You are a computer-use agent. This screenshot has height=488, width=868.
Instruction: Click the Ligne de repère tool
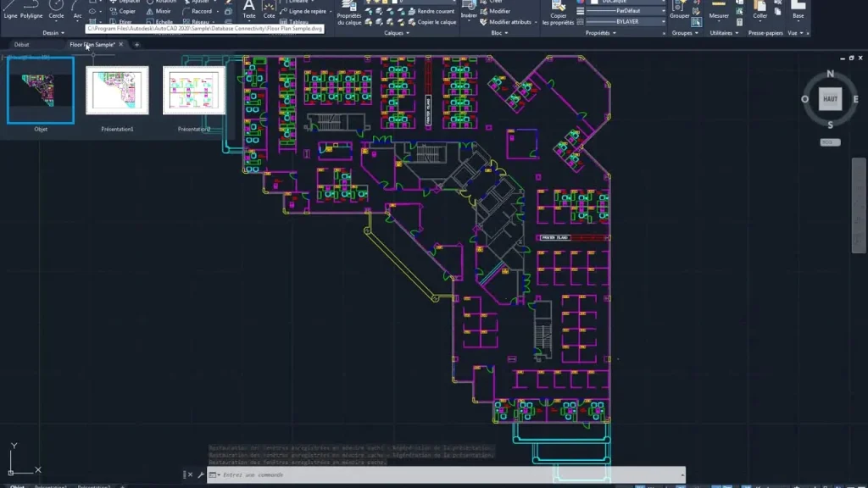tap(303, 11)
